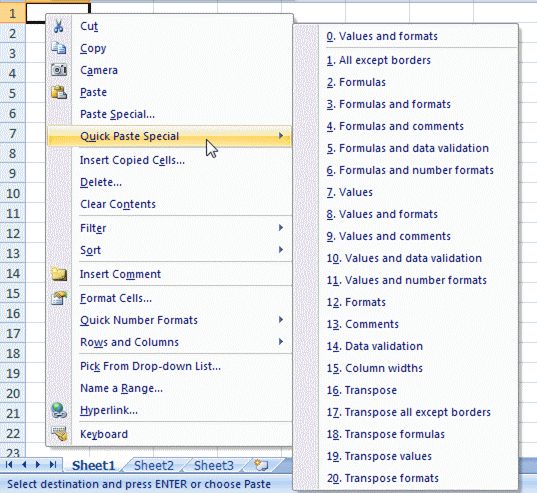Viewport: 537px width, 493px height.
Task: Switch to the Sheet2 tab
Action: pyautogui.click(x=154, y=466)
